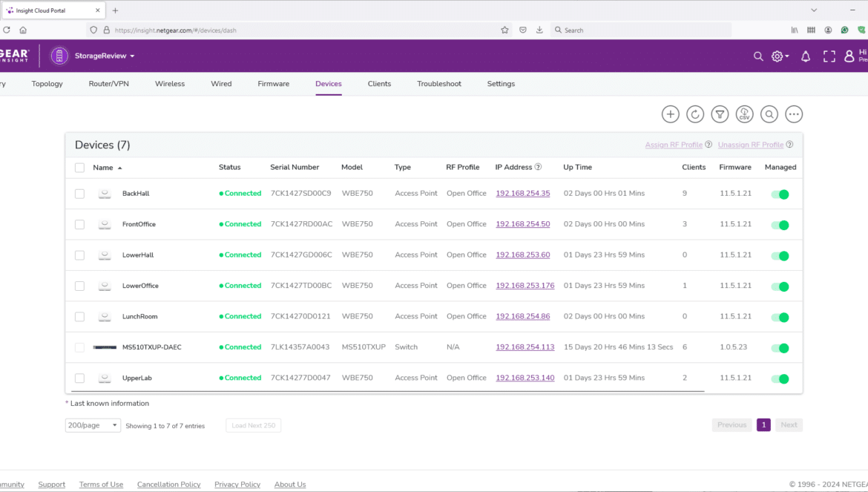Open the Wireless tab
The image size is (868, 492).
(170, 84)
